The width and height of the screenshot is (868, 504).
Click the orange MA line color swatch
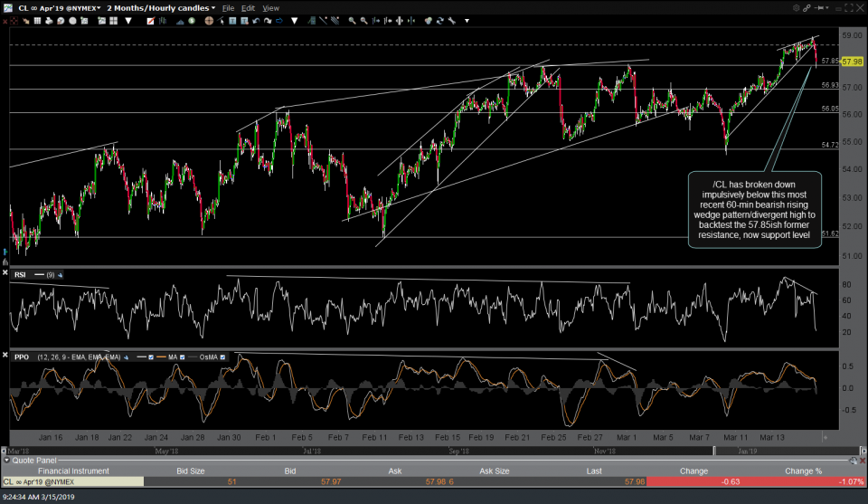click(161, 357)
